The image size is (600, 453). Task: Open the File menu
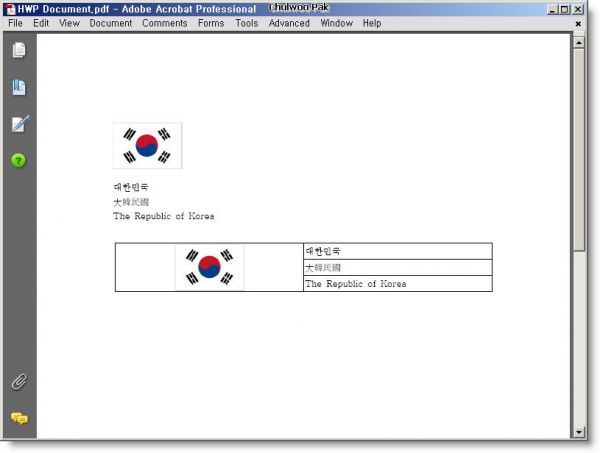click(15, 23)
